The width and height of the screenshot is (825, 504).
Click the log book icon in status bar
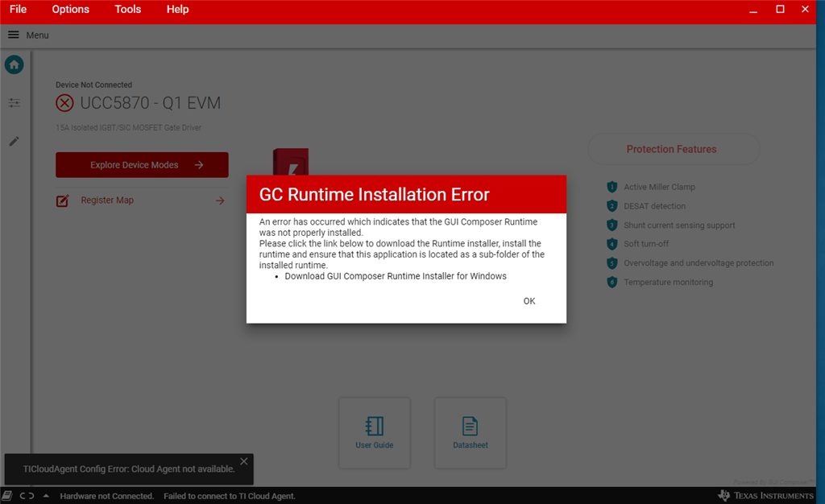[6, 496]
